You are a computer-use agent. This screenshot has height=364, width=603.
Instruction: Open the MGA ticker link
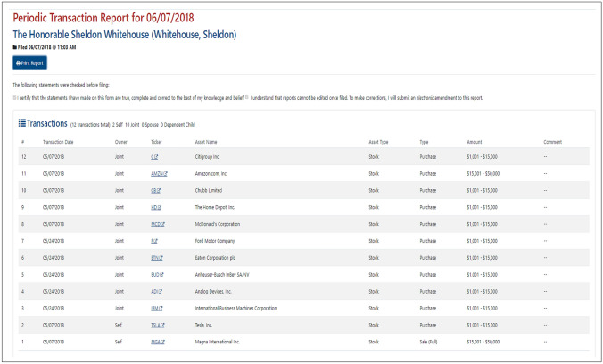click(x=158, y=342)
